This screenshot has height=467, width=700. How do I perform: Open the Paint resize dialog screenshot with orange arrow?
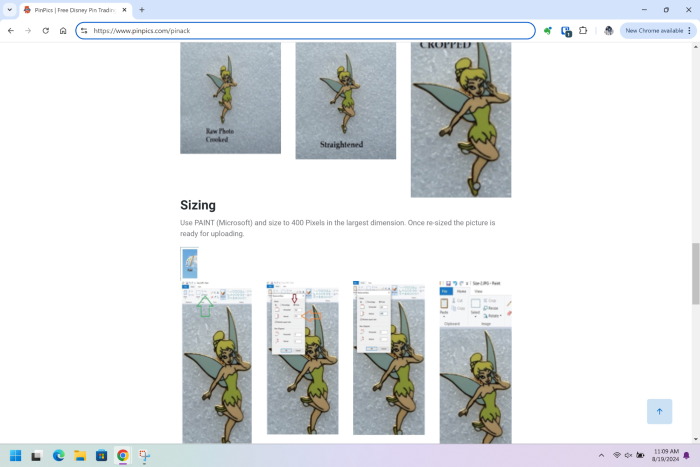[x=303, y=358]
